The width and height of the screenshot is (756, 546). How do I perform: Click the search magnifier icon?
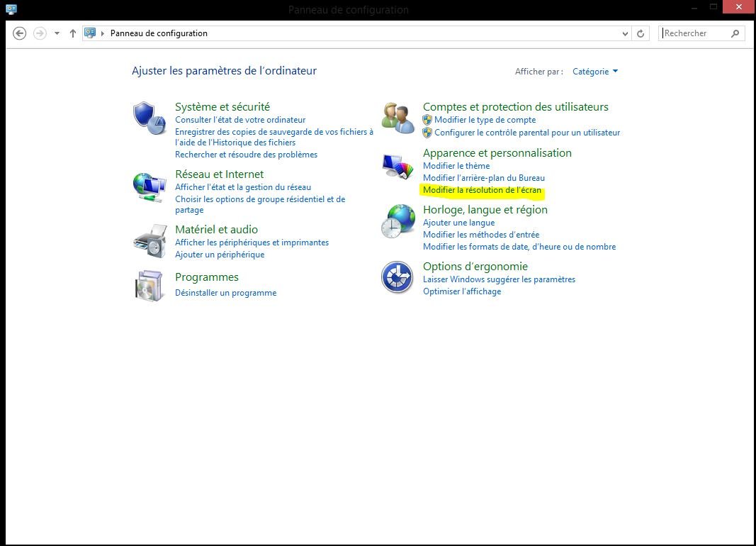click(735, 33)
